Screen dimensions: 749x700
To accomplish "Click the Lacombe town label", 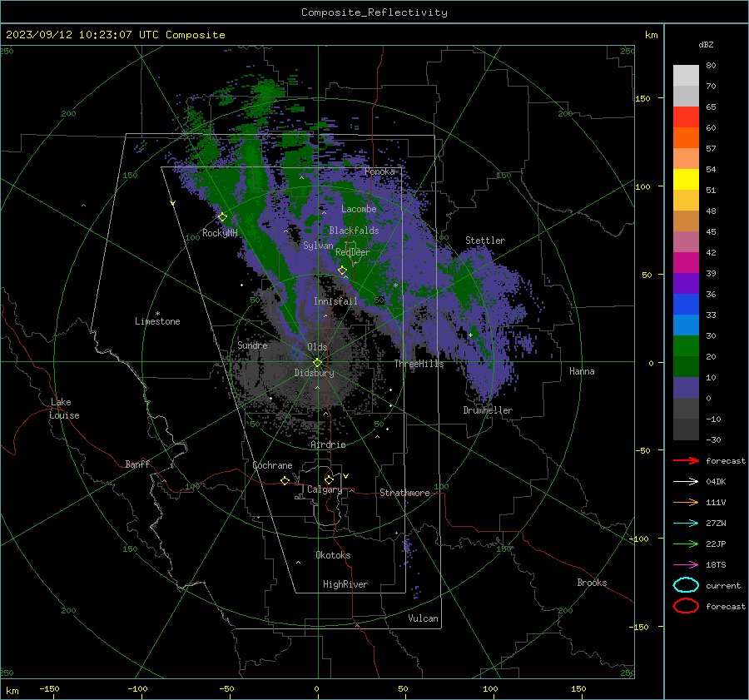I will [x=359, y=209].
